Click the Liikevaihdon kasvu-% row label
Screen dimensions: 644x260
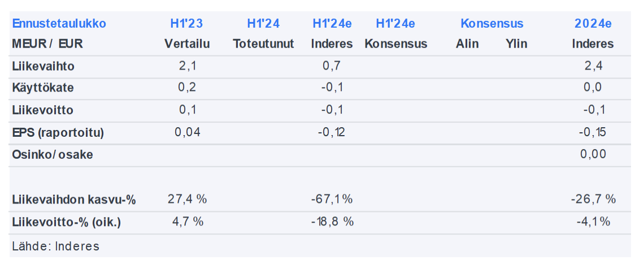point(73,200)
